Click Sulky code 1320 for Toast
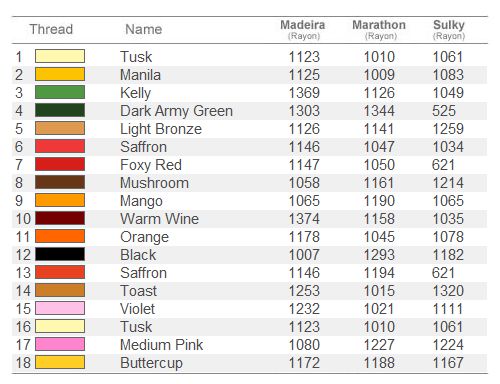Image resolution: width=500 pixels, height=384 pixels. pyautogui.click(x=448, y=291)
